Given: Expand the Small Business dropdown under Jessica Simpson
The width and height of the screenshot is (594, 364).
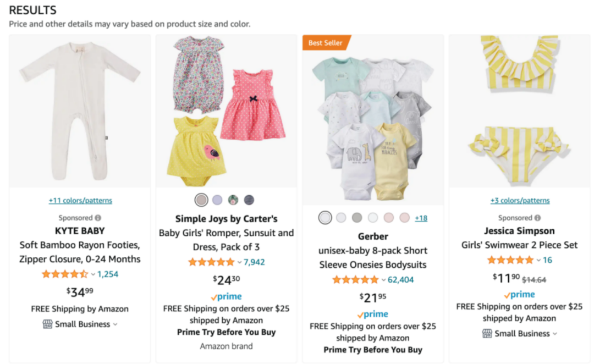Looking at the screenshot, I should pos(554,334).
